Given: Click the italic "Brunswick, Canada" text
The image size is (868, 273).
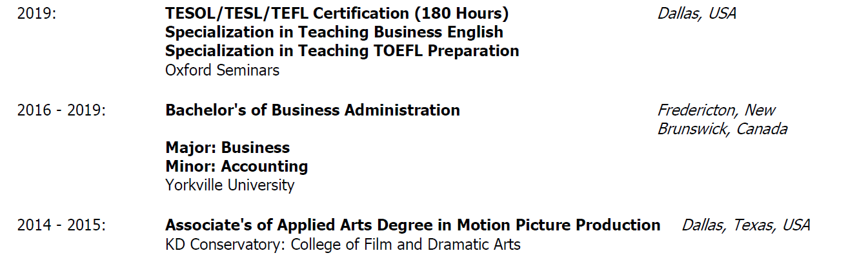Looking at the screenshot, I should click(722, 129).
